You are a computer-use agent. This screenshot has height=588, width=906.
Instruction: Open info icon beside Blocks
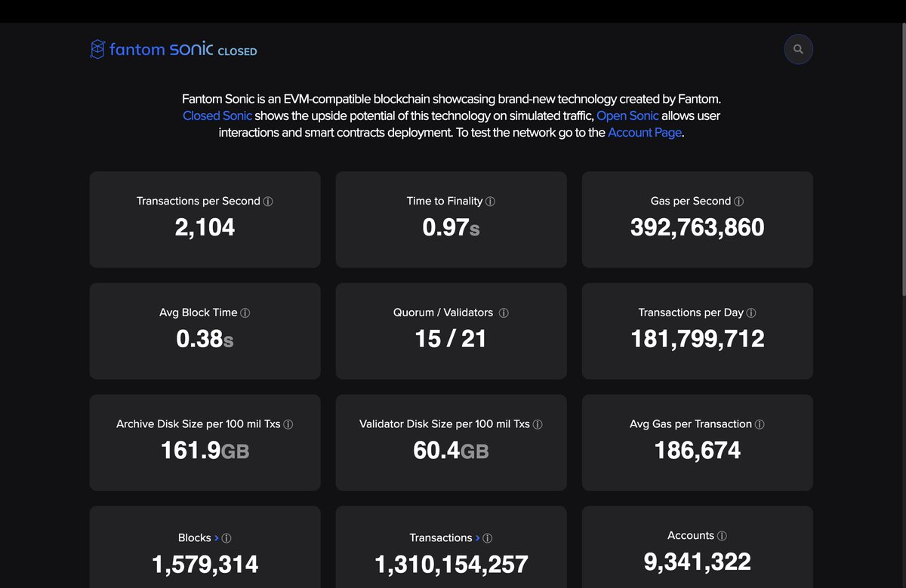[226, 539]
